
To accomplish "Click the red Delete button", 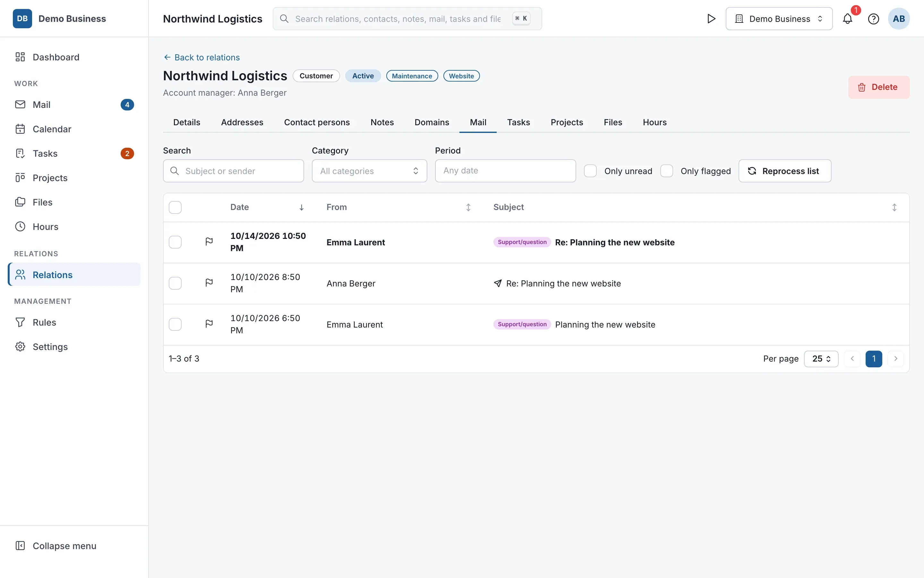I will click(878, 87).
